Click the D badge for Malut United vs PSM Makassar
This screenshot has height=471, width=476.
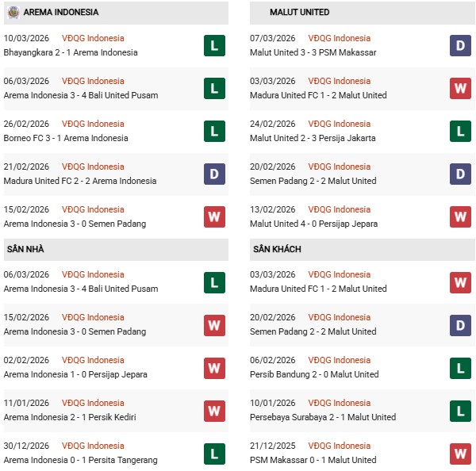(460, 45)
